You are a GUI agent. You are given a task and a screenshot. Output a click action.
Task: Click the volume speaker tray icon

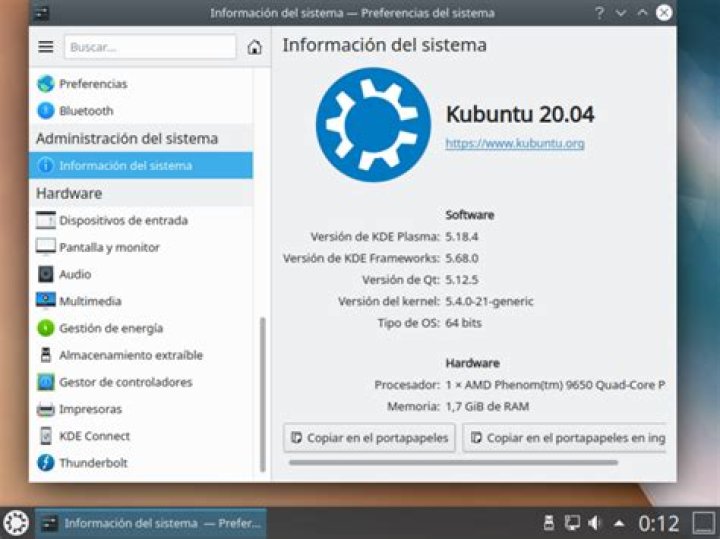(595, 523)
